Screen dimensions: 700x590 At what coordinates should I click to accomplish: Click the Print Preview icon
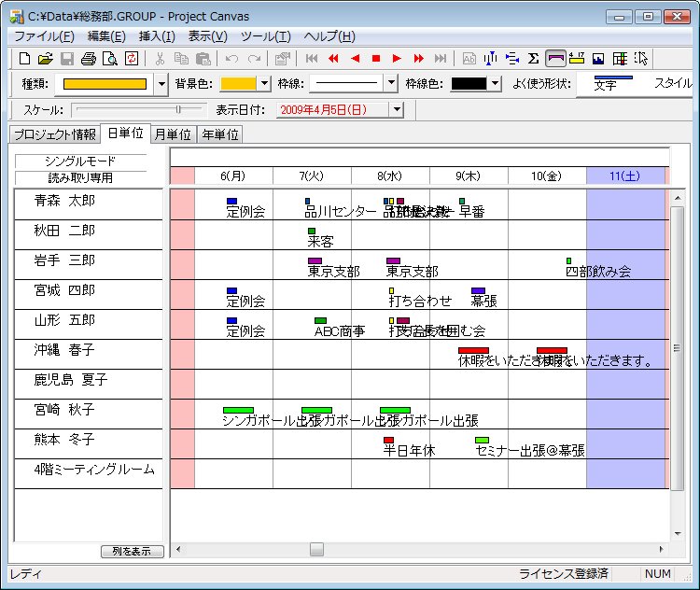click(109, 59)
